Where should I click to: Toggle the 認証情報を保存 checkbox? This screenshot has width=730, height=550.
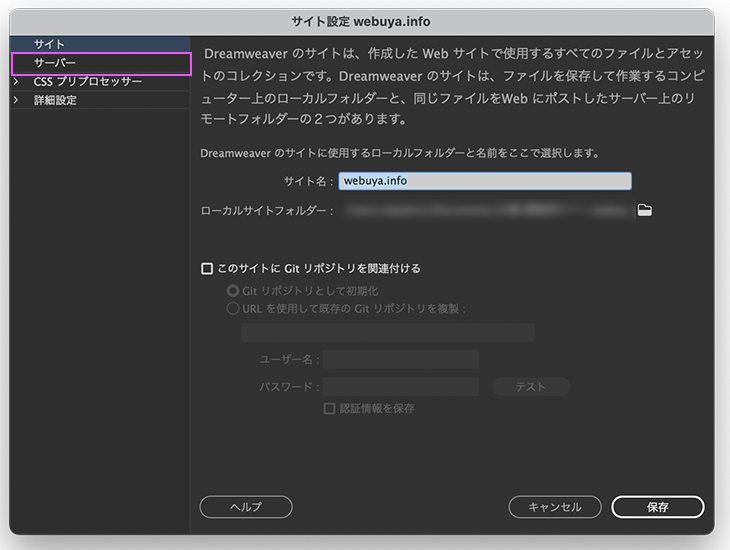point(329,409)
